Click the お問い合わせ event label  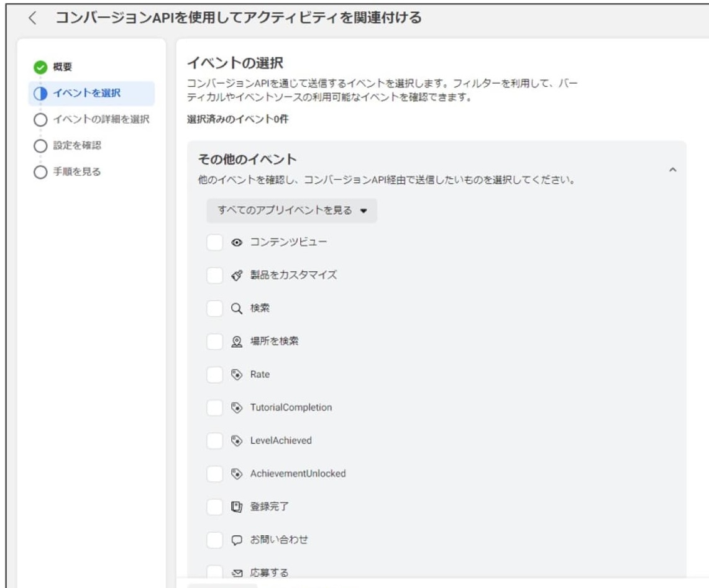(279, 540)
